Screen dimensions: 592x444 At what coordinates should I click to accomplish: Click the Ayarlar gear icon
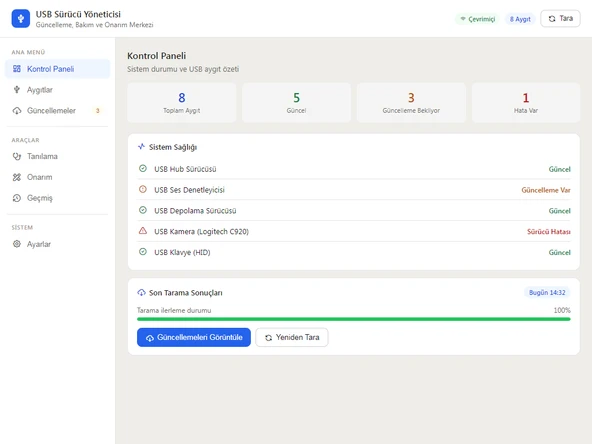point(17,244)
